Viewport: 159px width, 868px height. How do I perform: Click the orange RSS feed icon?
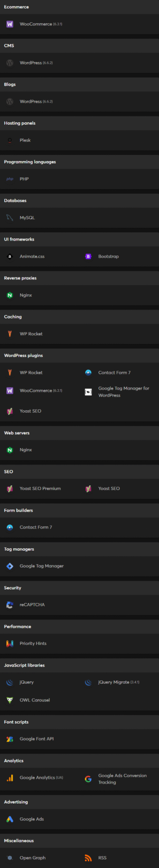(x=88, y=858)
